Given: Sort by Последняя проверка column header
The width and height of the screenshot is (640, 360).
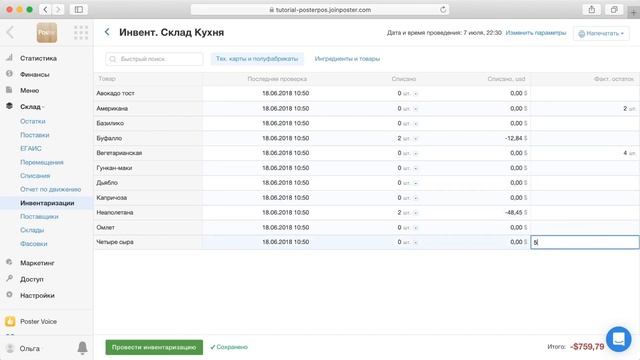Looking at the screenshot, I should [277, 79].
